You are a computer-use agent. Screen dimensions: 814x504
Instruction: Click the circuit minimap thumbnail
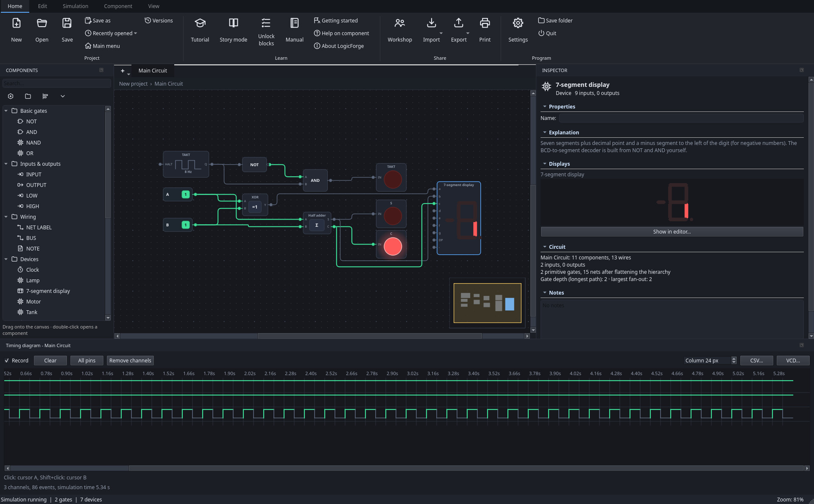coord(487,303)
